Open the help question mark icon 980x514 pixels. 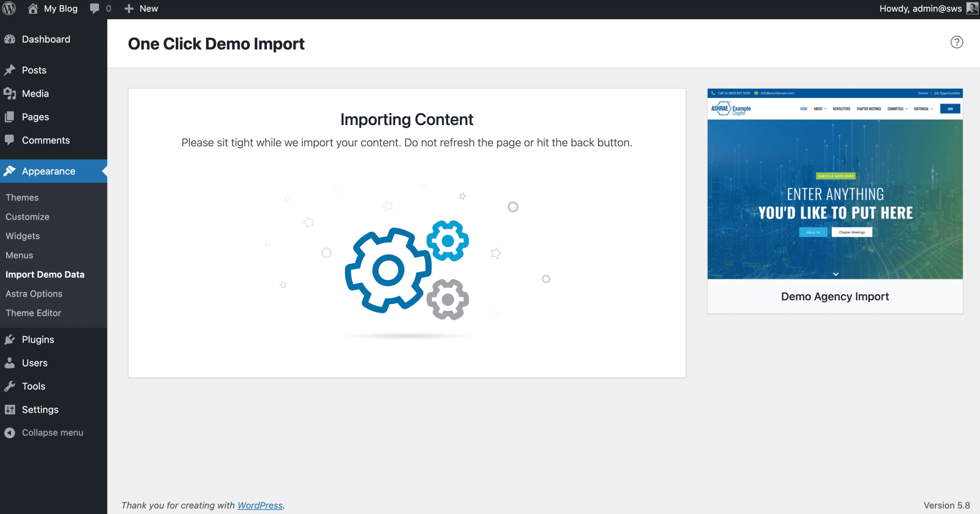click(x=956, y=42)
